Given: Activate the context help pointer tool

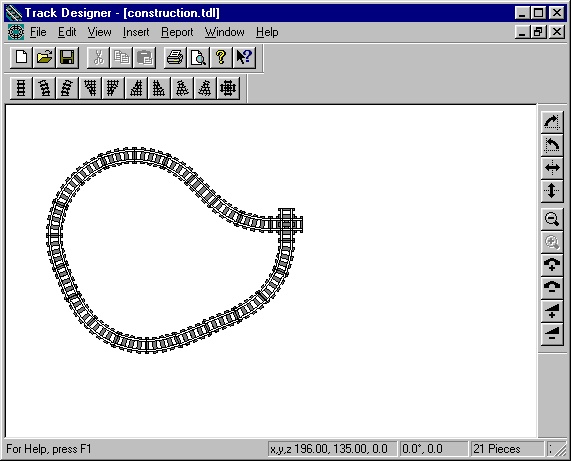Looking at the screenshot, I should tap(244, 58).
